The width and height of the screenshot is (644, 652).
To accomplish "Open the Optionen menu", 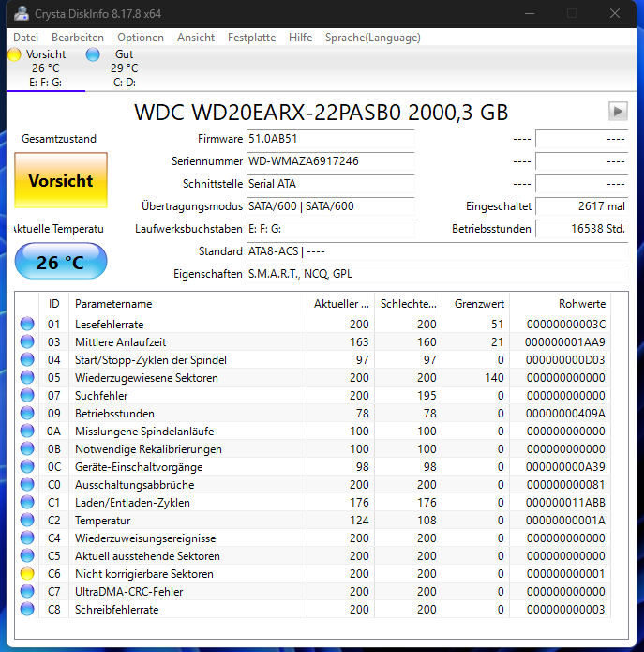I will pos(141,38).
